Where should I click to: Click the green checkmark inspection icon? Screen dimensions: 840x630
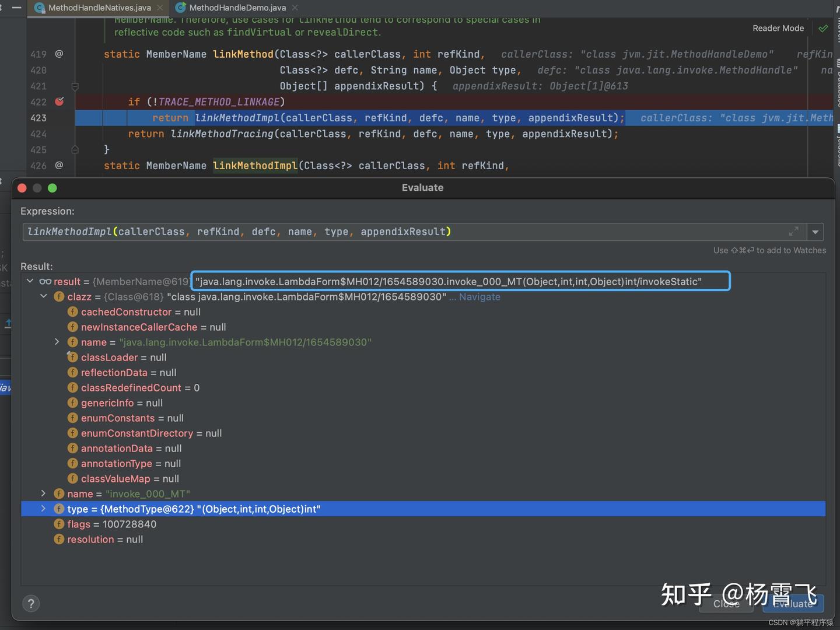tap(823, 28)
